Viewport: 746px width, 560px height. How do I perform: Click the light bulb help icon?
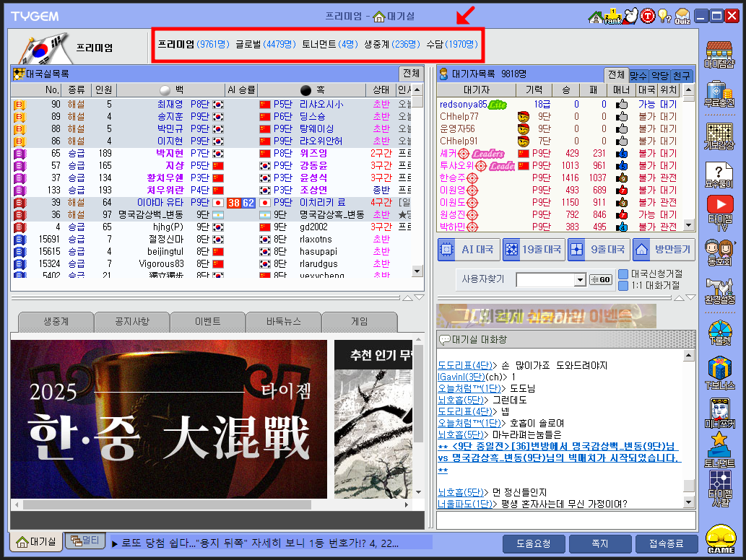664,16
